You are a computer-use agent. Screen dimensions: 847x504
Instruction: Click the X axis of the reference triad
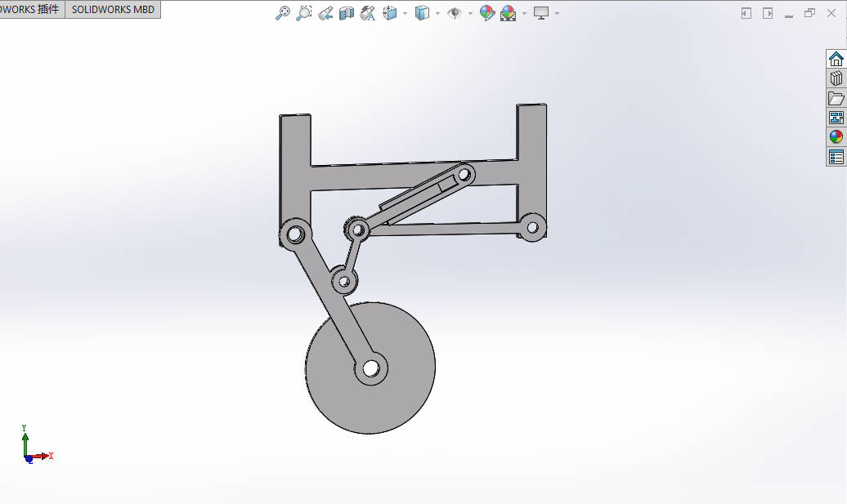tap(43, 457)
